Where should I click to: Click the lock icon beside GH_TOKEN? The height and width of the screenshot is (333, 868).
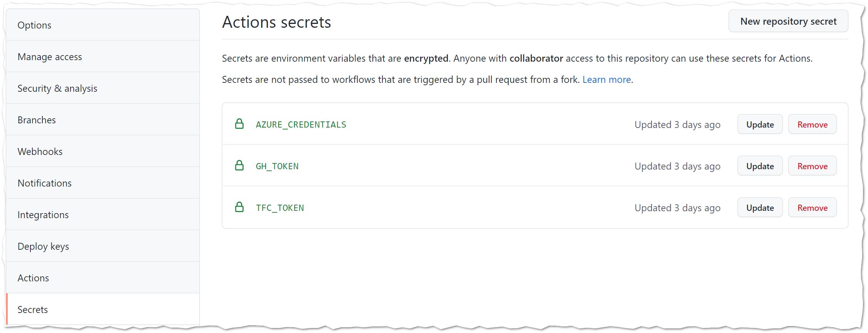tap(239, 166)
